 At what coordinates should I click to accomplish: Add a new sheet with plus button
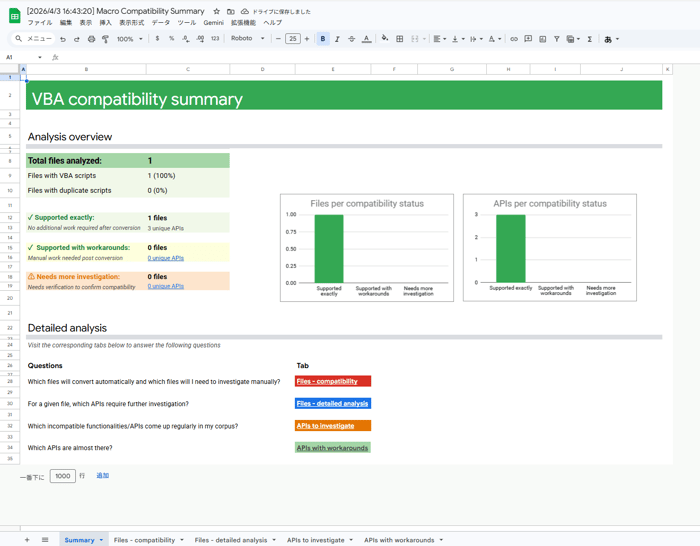click(x=27, y=540)
